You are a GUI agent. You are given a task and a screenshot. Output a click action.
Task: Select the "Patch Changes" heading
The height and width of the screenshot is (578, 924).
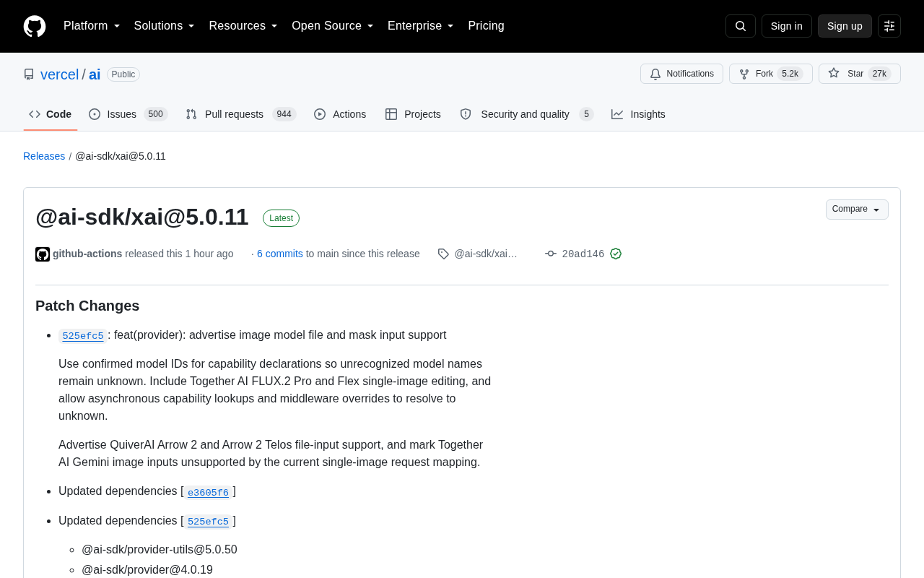(x=87, y=306)
